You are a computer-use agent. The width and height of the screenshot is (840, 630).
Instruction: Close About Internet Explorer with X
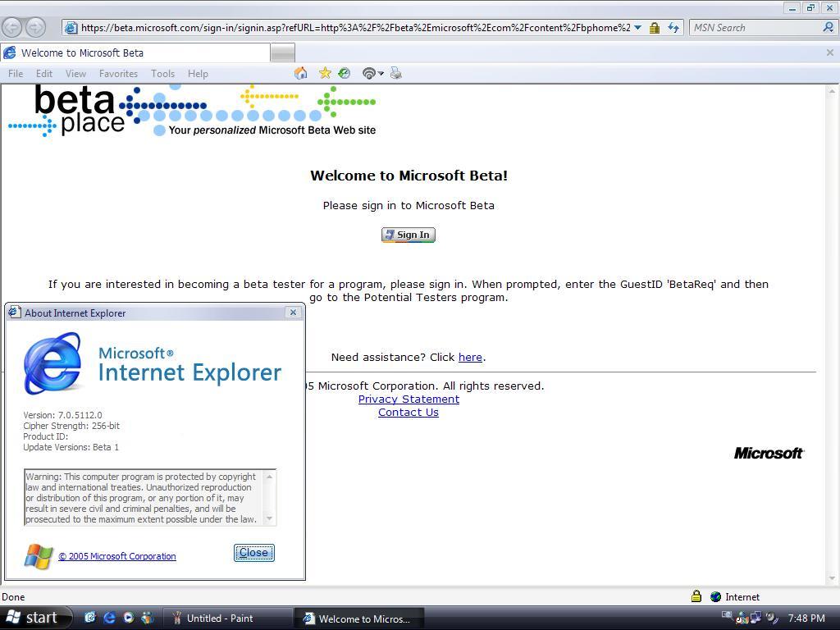[x=293, y=313]
